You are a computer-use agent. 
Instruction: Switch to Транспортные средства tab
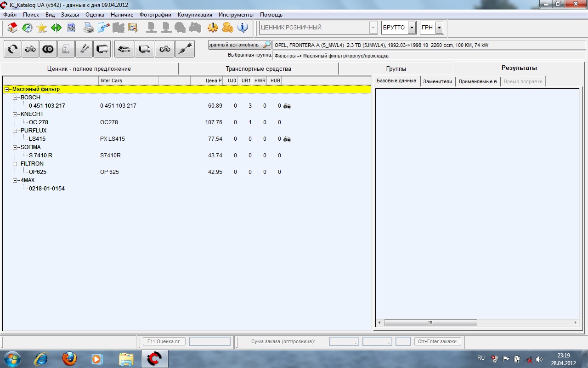pos(258,69)
